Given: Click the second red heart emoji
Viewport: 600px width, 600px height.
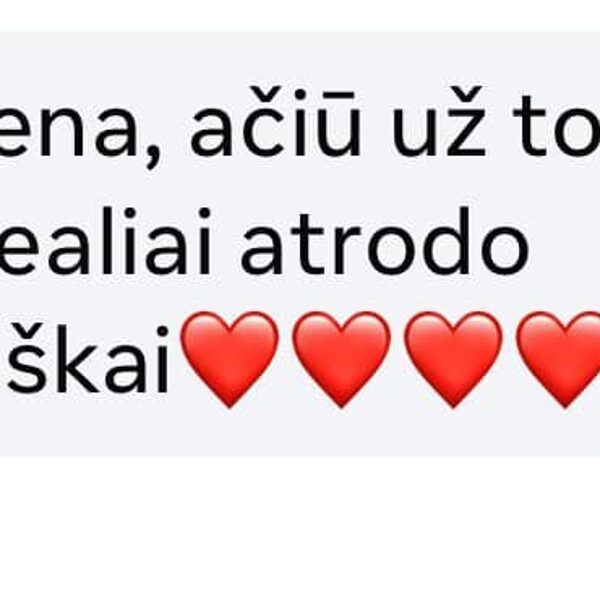Looking at the screenshot, I should tap(341, 360).
